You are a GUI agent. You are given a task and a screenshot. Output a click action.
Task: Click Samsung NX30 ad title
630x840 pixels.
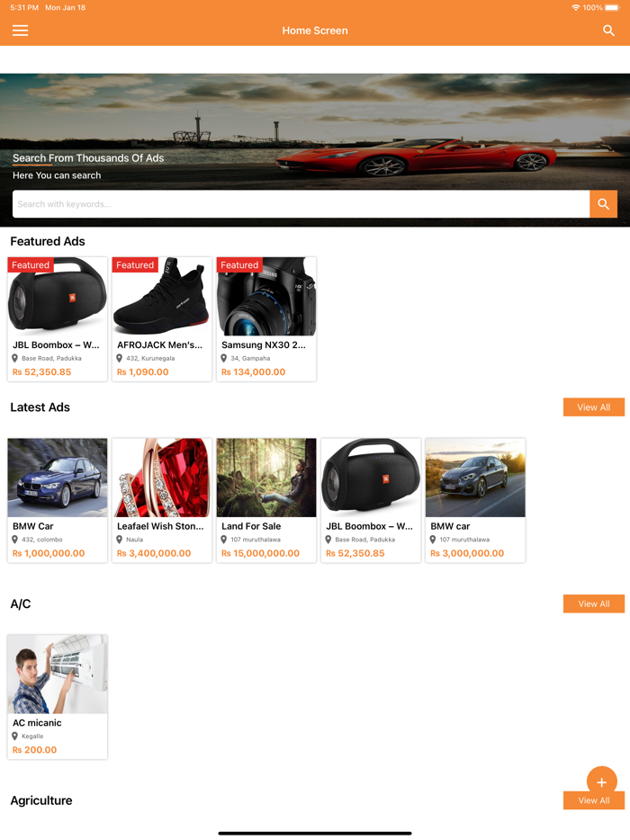click(x=264, y=345)
